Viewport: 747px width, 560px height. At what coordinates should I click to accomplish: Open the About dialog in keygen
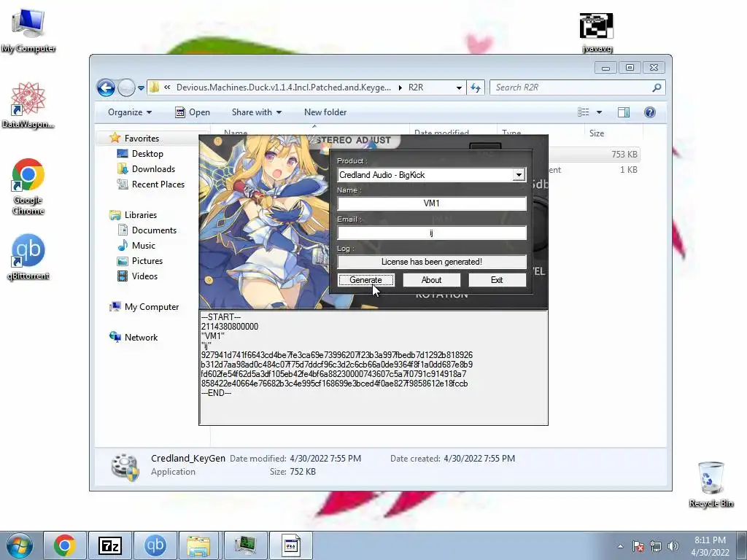pos(431,280)
